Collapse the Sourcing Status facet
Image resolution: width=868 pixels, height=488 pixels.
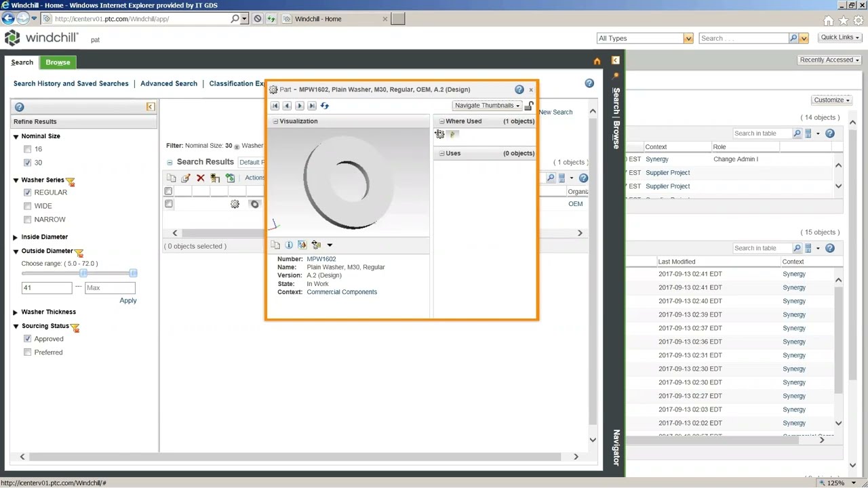coord(16,326)
